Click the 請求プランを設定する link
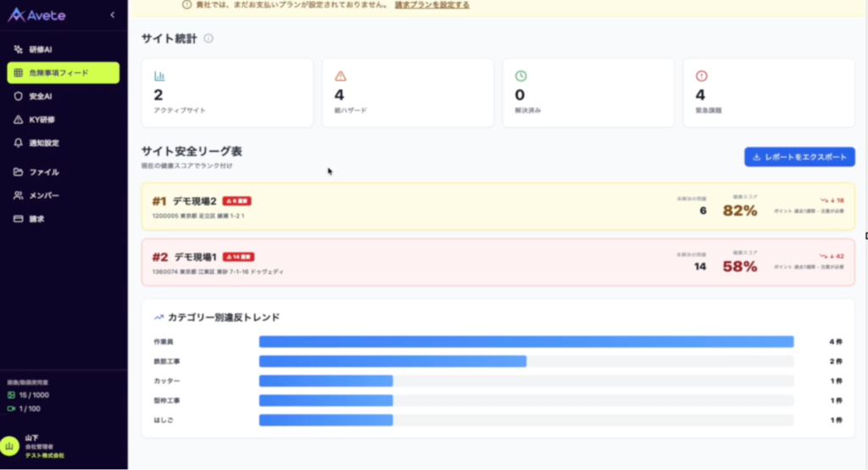 431,5
